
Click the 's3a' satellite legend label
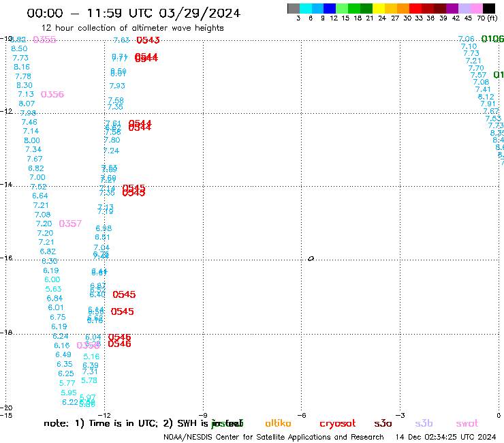pos(383,424)
